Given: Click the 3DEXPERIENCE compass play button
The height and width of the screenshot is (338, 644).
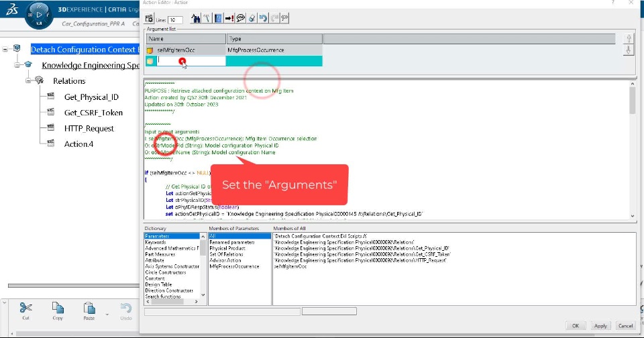Looking at the screenshot, I should pos(39,15).
